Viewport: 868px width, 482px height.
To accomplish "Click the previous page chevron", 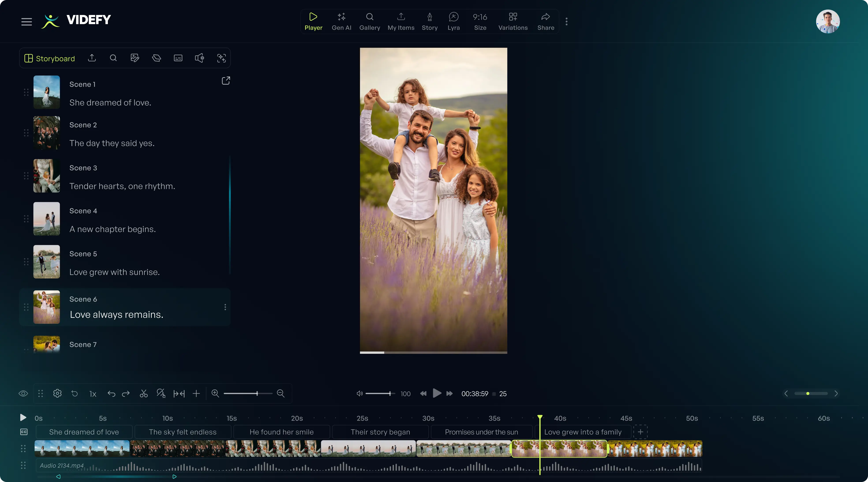I will coord(786,394).
